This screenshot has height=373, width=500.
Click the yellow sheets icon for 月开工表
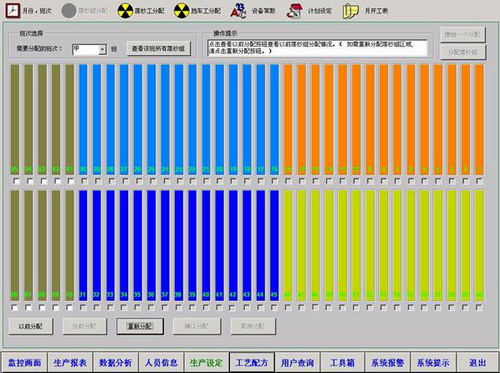[x=351, y=11]
